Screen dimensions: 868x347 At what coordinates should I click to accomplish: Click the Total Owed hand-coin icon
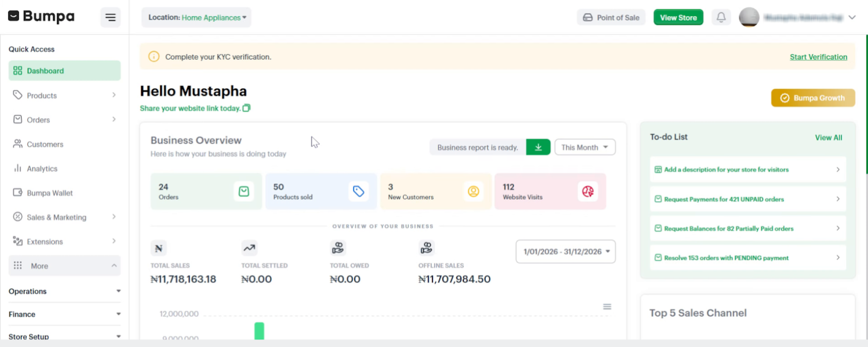click(338, 248)
